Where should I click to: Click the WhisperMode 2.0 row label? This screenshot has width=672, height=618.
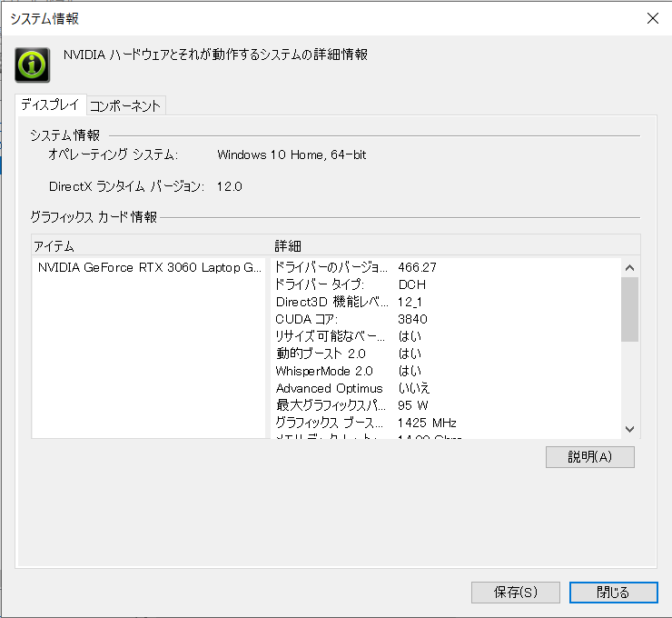coord(324,371)
